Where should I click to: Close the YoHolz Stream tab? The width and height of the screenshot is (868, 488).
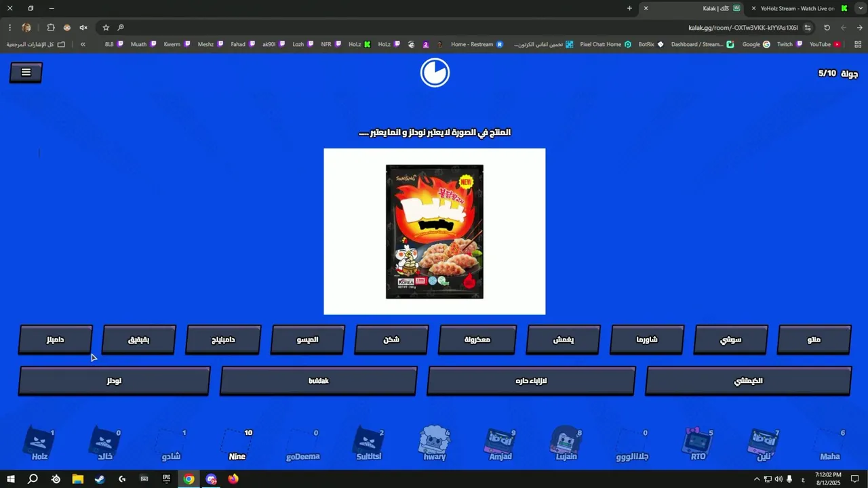(753, 8)
